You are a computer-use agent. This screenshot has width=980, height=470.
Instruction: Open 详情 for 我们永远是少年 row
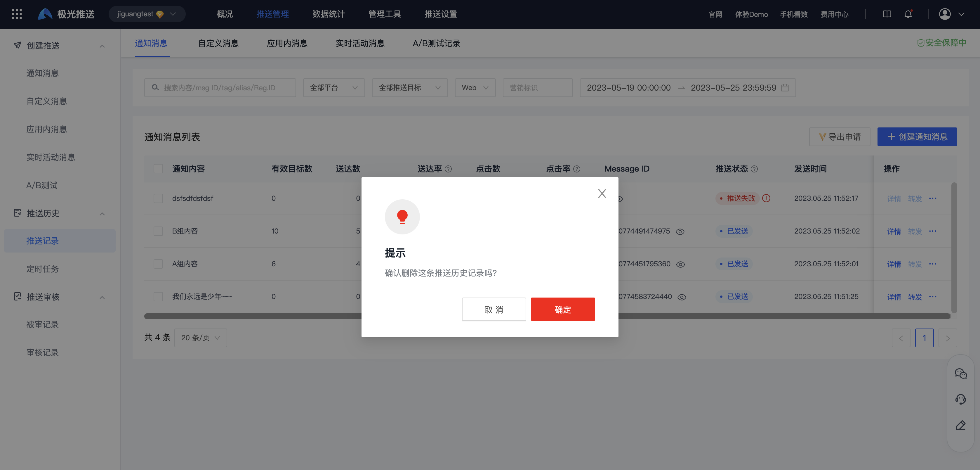click(894, 297)
